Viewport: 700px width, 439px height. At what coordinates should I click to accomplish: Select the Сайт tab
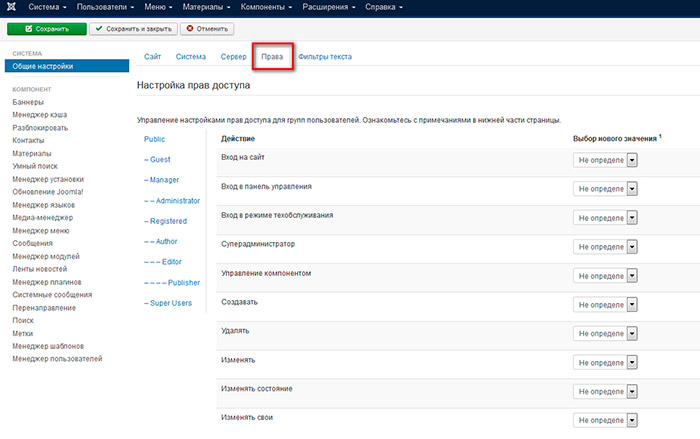(153, 57)
